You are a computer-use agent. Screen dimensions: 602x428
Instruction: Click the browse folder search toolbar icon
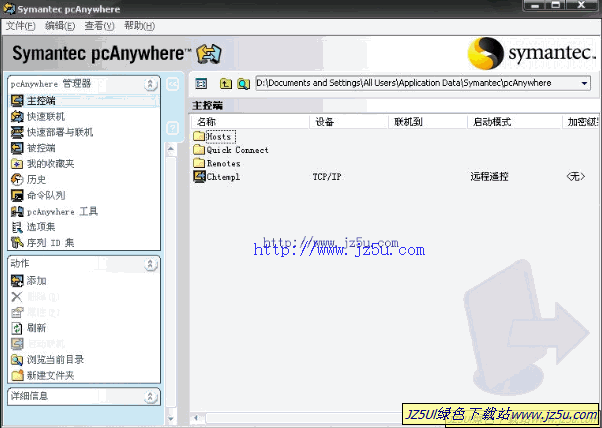[243, 83]
